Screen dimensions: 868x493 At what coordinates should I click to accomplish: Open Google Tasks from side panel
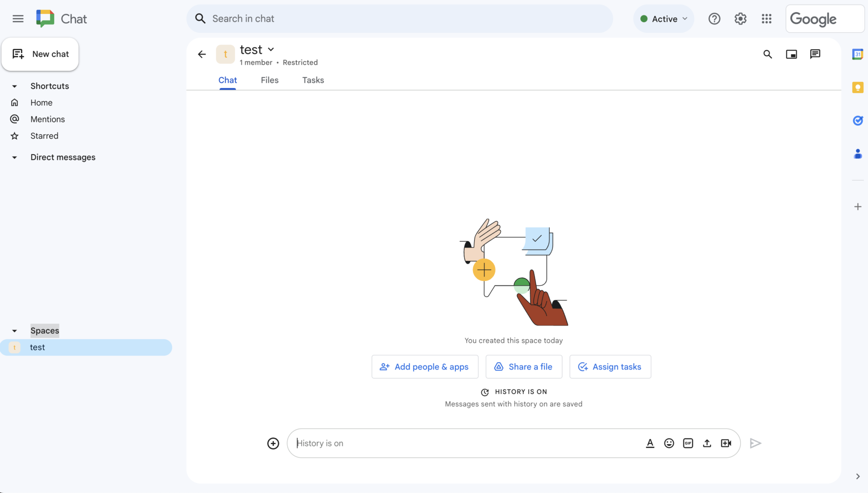tap(858, 121)
